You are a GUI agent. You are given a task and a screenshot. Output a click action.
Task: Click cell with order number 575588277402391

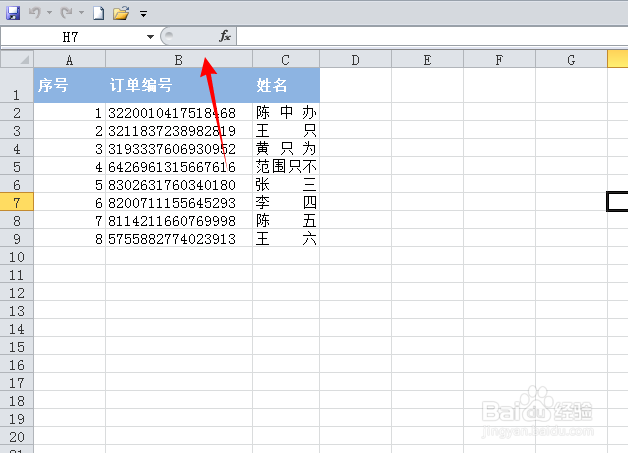179,239
